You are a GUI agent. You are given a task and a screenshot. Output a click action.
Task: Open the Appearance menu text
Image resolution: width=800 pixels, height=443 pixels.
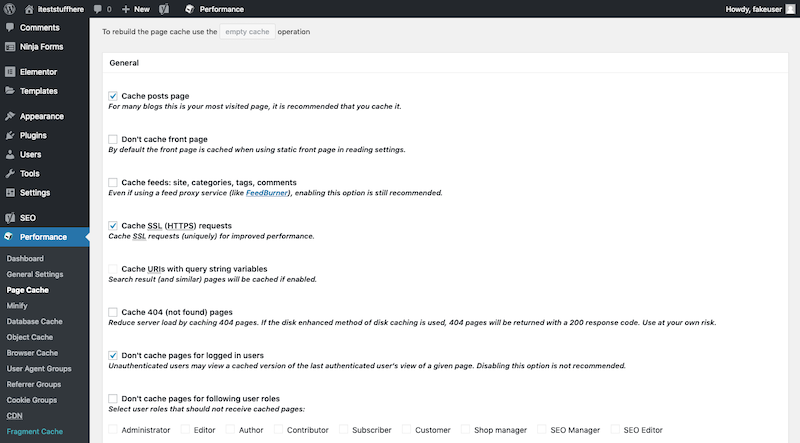42,116
